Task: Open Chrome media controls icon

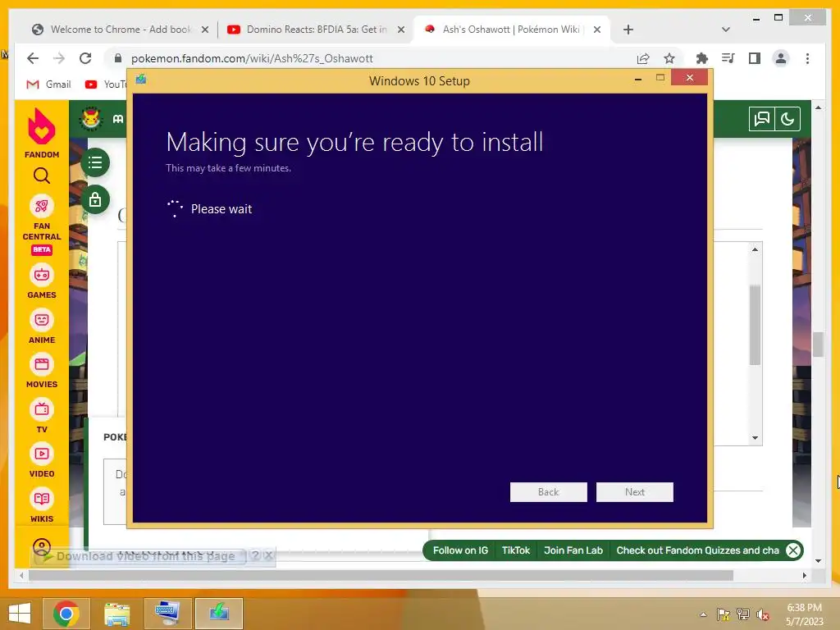Action: pos(728,58)
